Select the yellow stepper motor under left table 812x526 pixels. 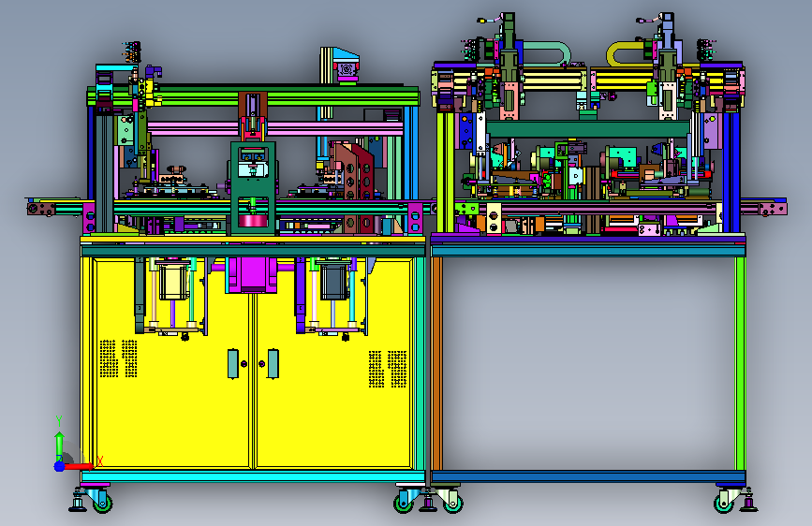(x=173, y=282)
